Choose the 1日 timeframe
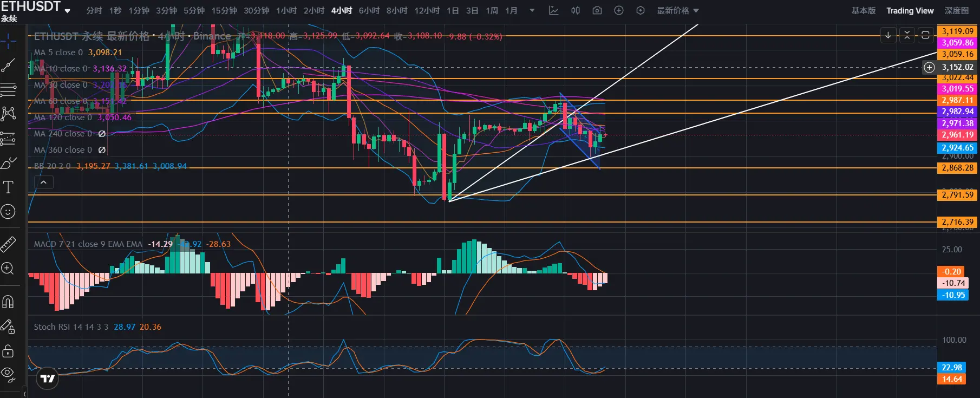This screenshot has height=398, width=980. [453, 11]
